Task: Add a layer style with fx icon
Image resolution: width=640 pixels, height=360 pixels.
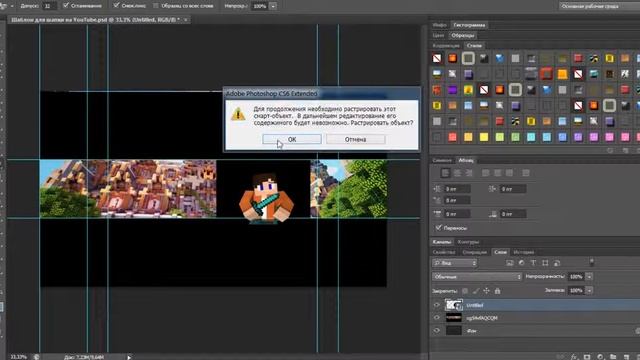Action: (x=574, y=357)
